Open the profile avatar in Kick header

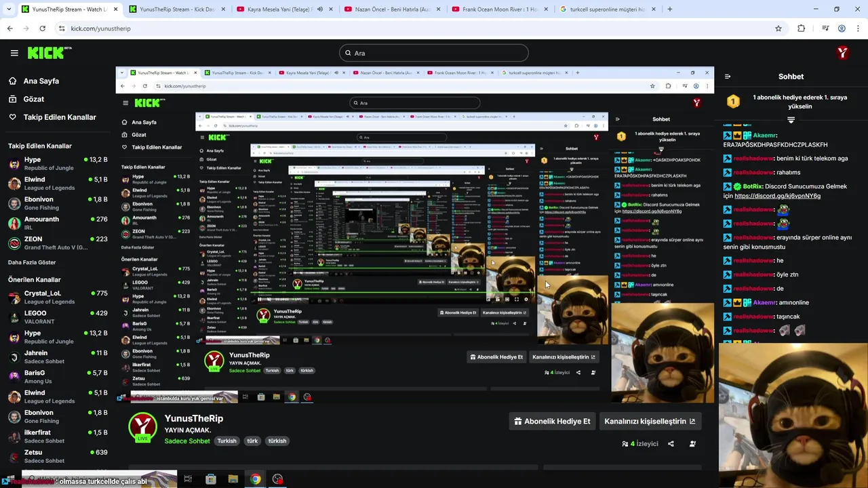coord(842,53)
